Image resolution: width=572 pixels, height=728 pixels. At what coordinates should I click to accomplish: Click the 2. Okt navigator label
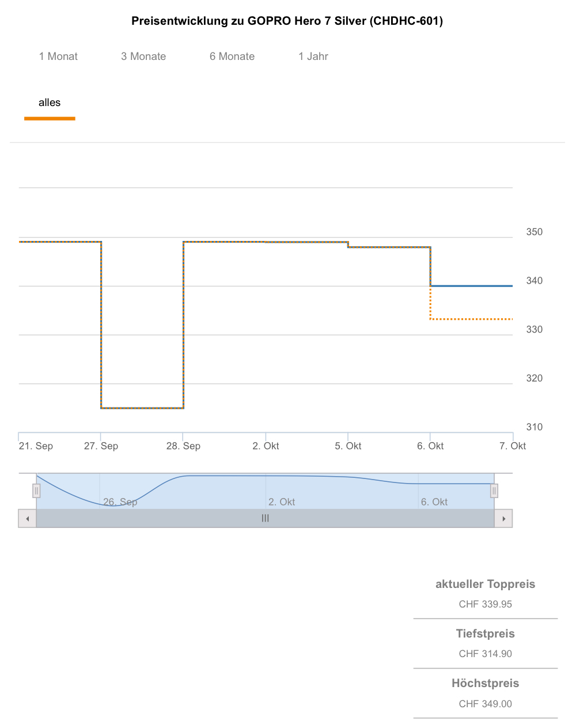282,502
